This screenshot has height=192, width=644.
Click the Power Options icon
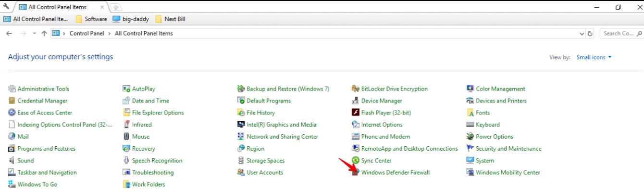(471, 137)
